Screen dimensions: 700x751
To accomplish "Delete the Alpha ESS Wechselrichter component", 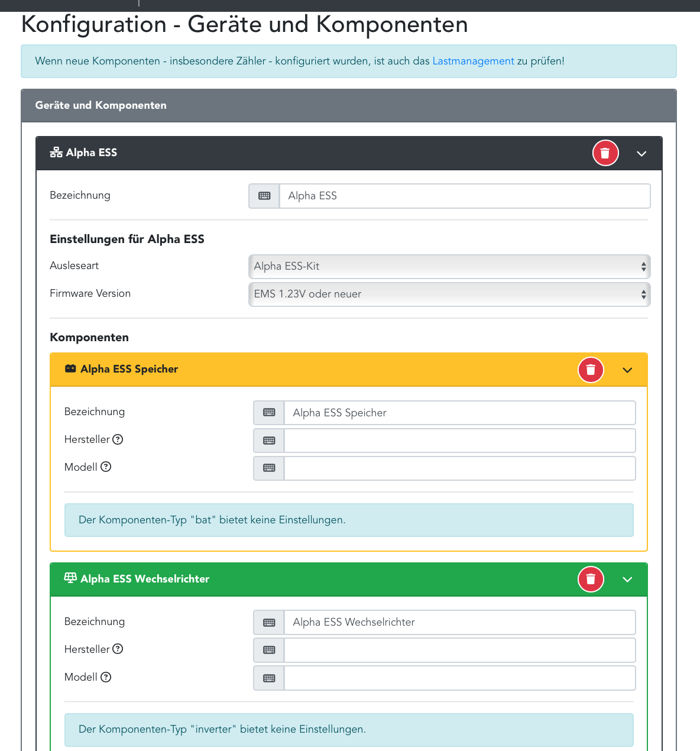I will [591, 579].
